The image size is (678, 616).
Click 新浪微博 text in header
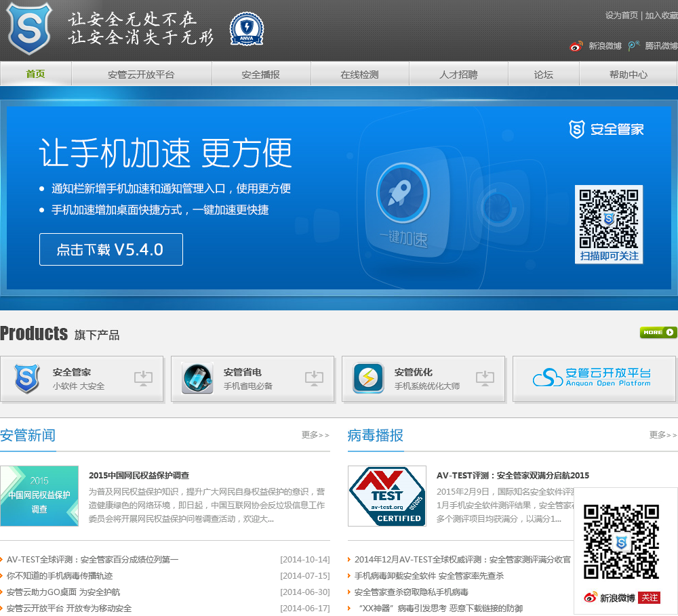(605, 46)
